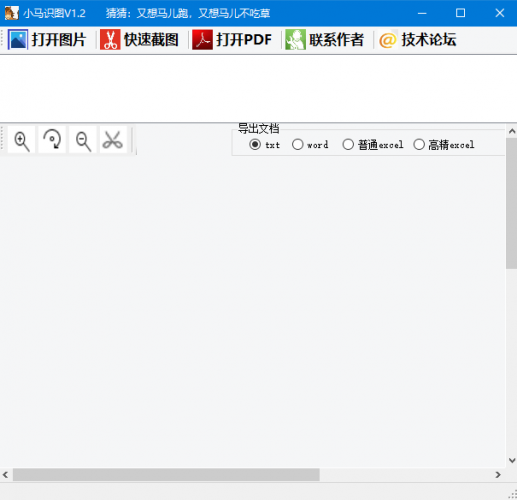Click the horizontal scrollbar thumb
This screenshot has height=500, width=517.
tap(166, 475)
